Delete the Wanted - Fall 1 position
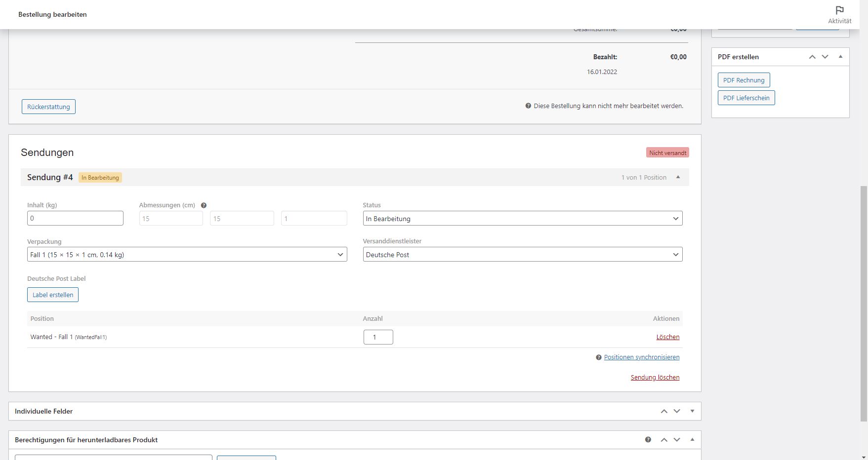The height and width of the screenshot is (460, 868). (668, 337)
